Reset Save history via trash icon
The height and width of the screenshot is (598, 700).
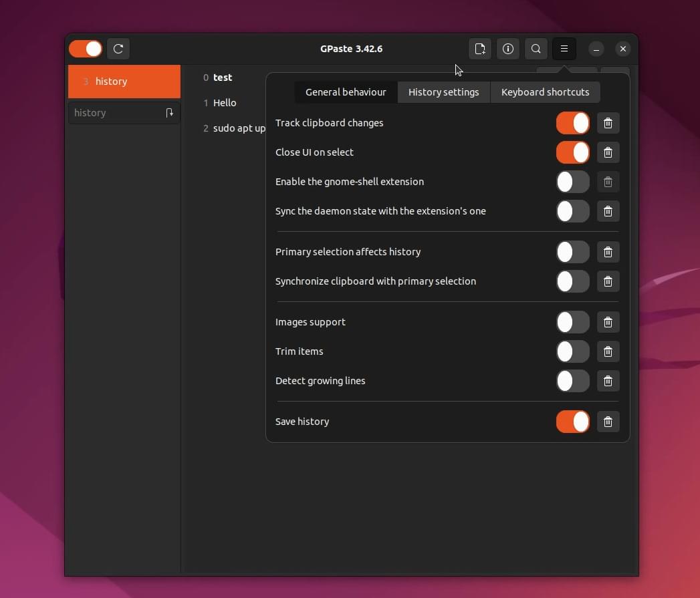click(x=608, y=422)
